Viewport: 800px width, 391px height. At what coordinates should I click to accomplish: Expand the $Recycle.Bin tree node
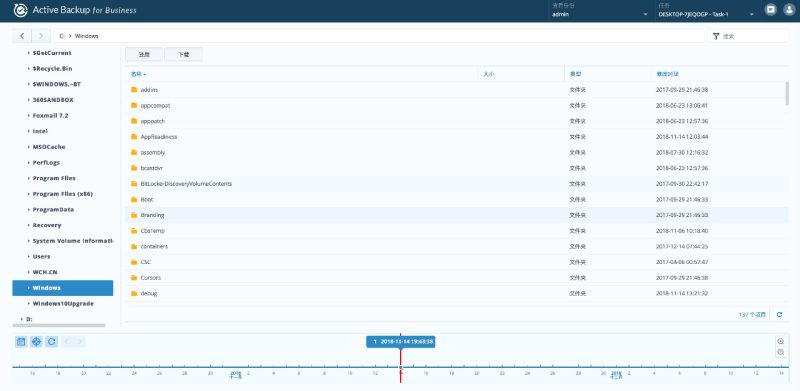pos(29,68)
